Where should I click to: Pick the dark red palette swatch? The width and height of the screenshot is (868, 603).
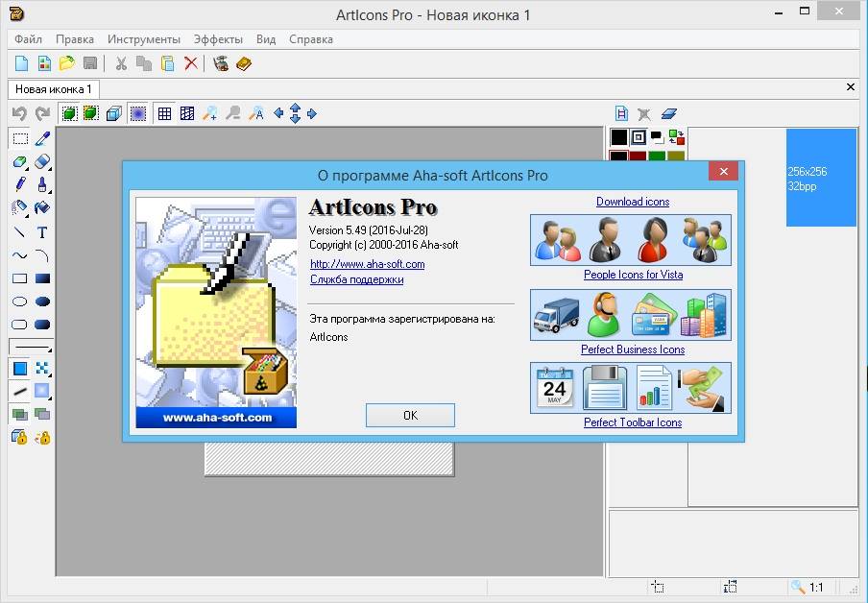point(638,156)
